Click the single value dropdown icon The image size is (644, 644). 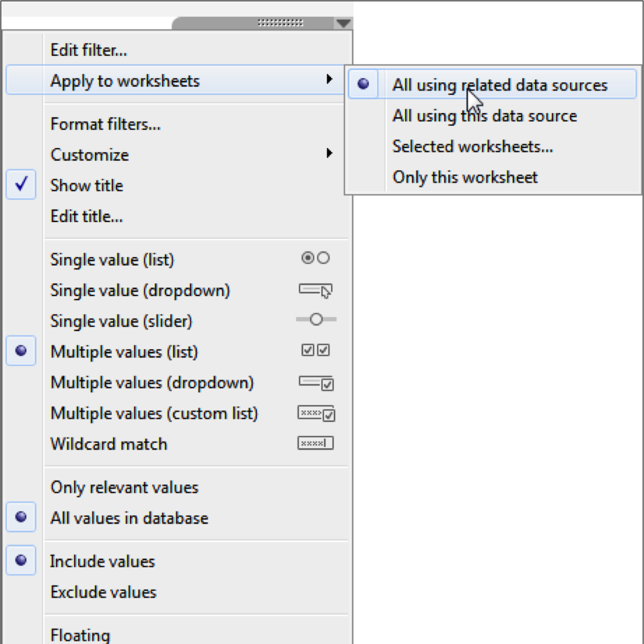tap(316, 290)
